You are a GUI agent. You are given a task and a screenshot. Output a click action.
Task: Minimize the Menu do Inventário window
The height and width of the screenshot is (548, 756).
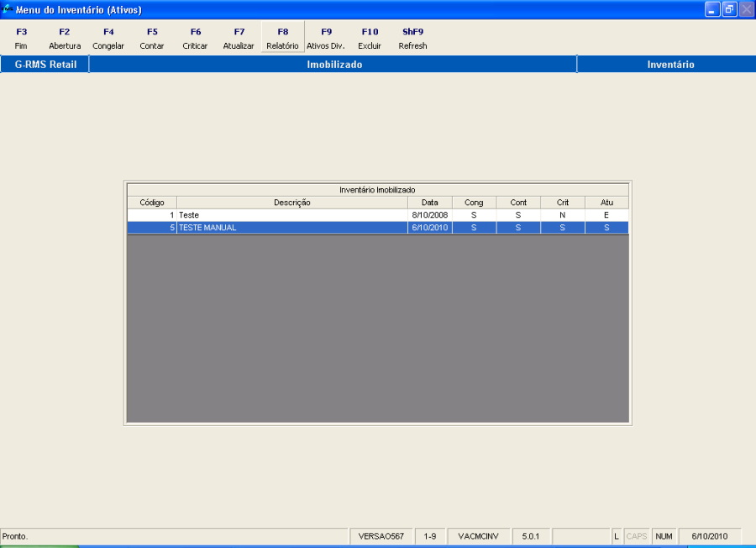pyautogui.click(x=712, y=9)
